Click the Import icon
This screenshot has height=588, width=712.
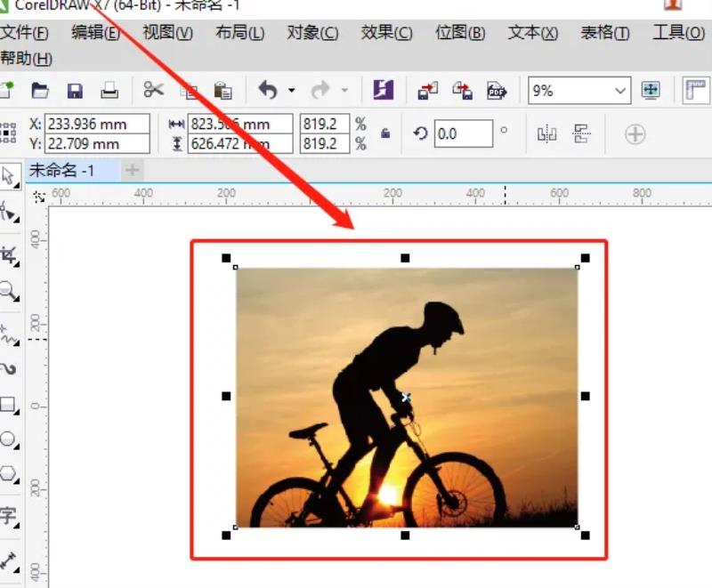point(428,91)
